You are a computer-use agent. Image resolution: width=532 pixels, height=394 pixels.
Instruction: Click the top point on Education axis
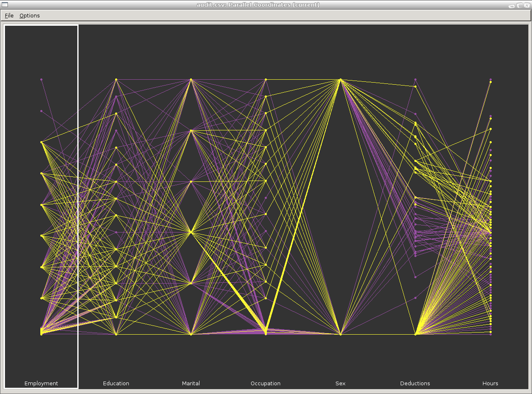[116, 79]
